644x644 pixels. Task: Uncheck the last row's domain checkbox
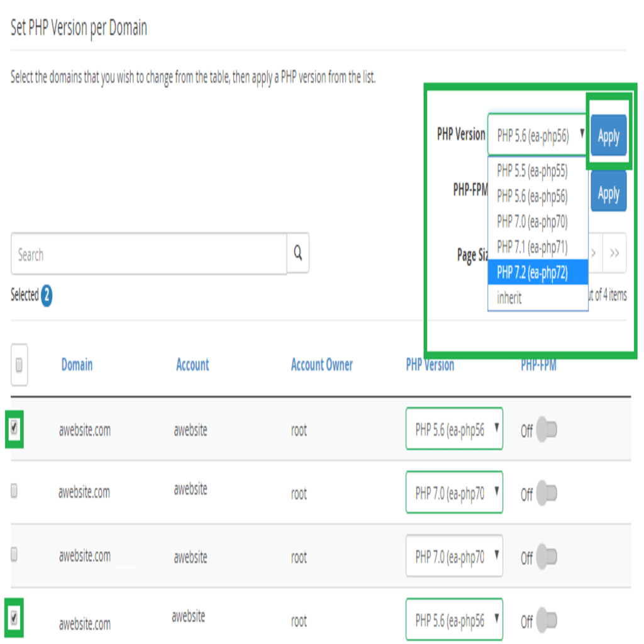pyautogui.click(x=14, y=618)
